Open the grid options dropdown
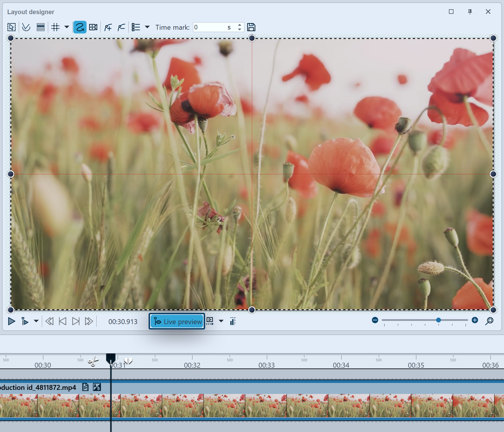The width and height of the screenshot is (504, 432). coord(67,27)
